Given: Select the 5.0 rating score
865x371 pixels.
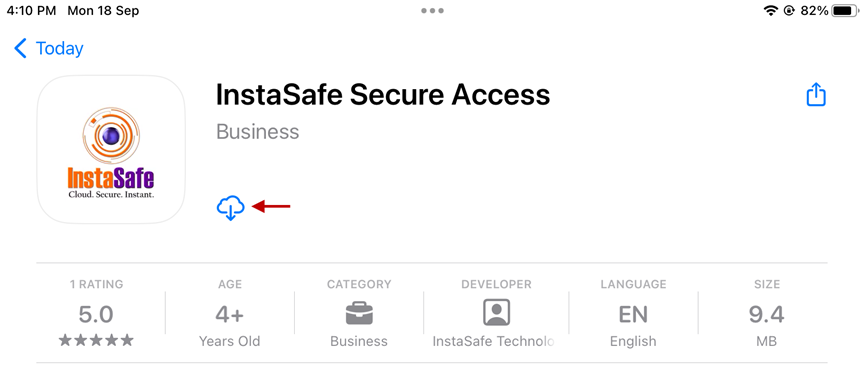Looking at the screenshot, I should [96, 315].
